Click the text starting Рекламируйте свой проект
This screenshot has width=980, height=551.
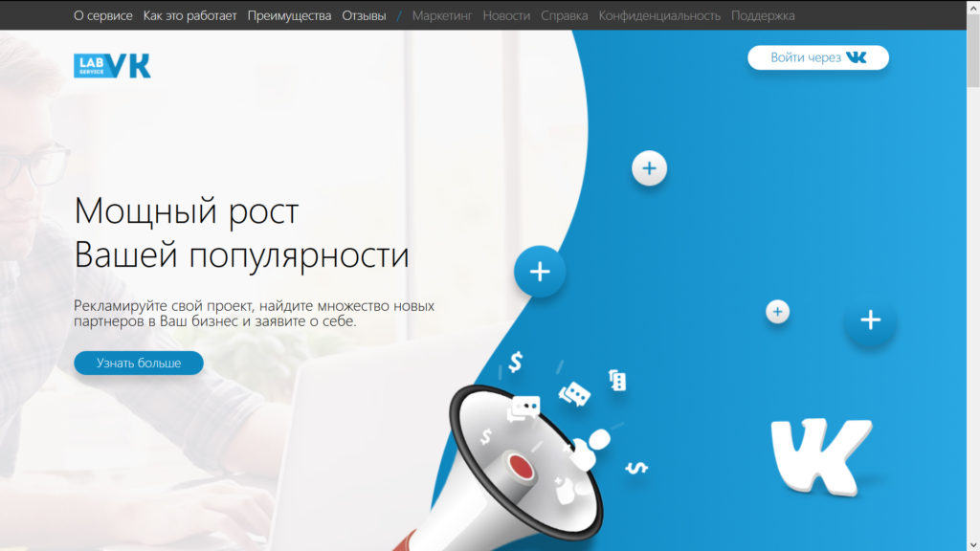[x=254, y=313]
